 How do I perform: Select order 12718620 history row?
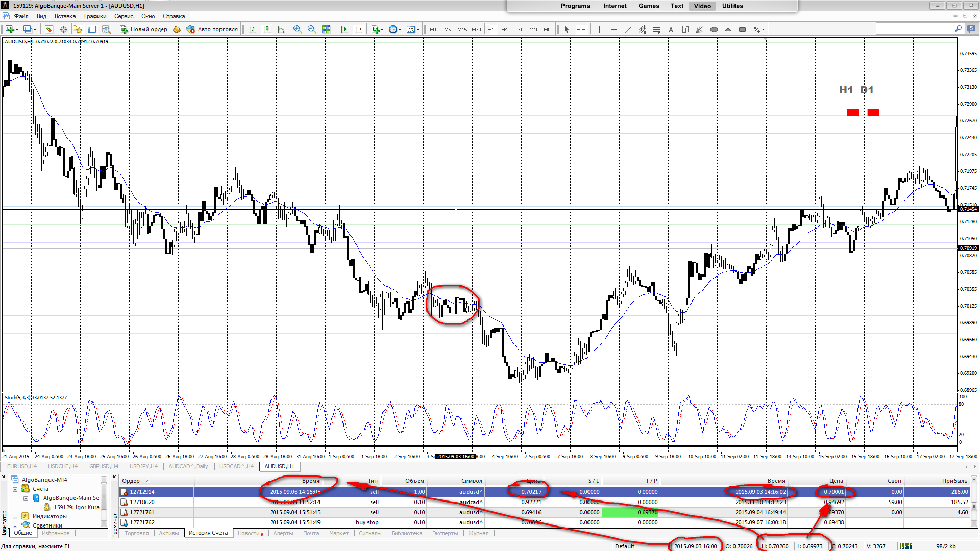pos(544,502)
